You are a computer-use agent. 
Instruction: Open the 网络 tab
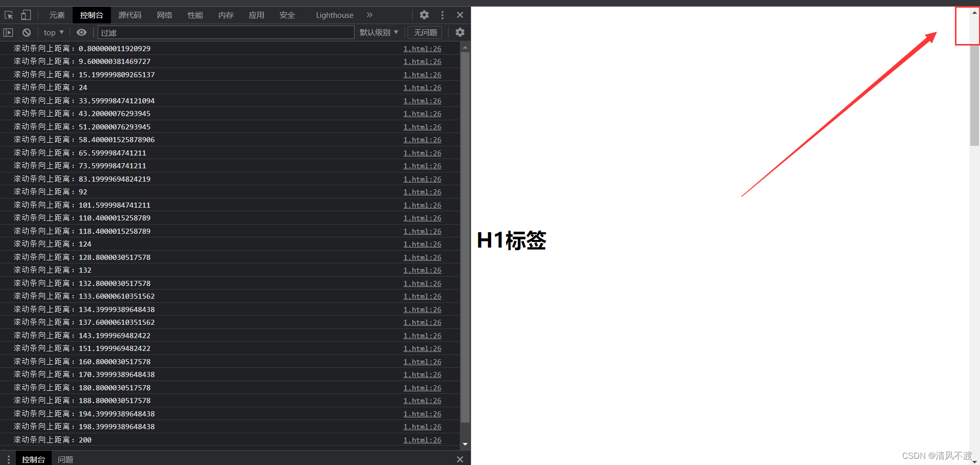pyautogui.click(x=165, y=15)
